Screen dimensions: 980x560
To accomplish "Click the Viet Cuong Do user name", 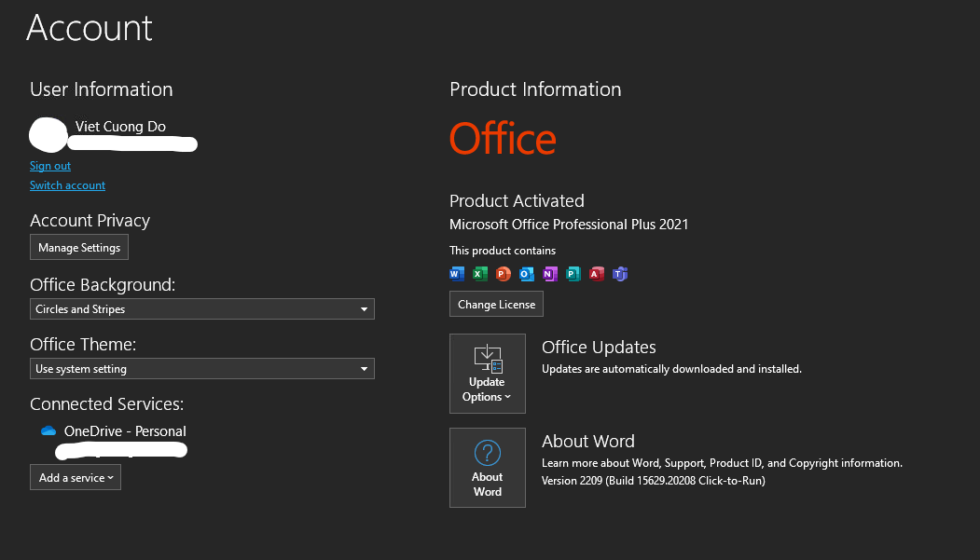I will [x=120, y=126].
